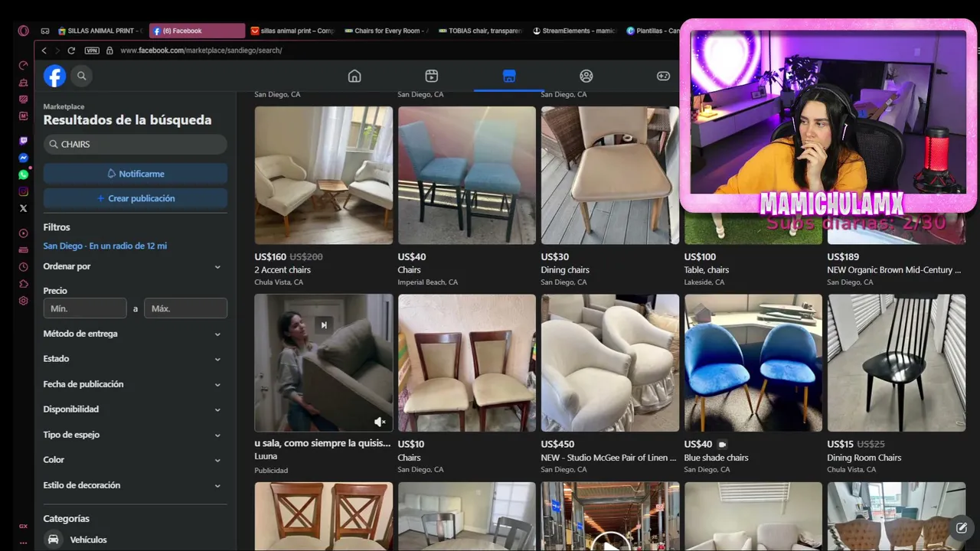The image size is (980, 551).
Task: Switch to StreamElements tab
Action: 575,31
